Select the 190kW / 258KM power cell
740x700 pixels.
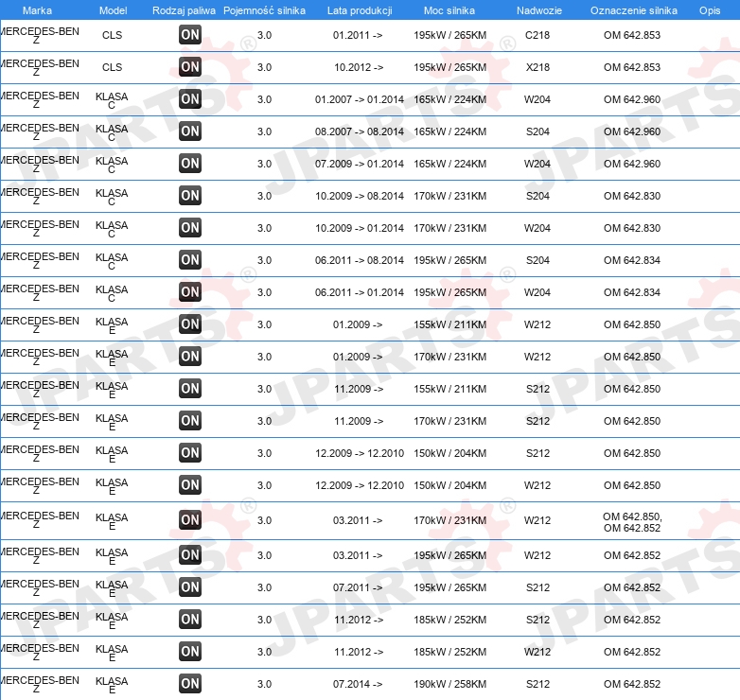(449, 684)
